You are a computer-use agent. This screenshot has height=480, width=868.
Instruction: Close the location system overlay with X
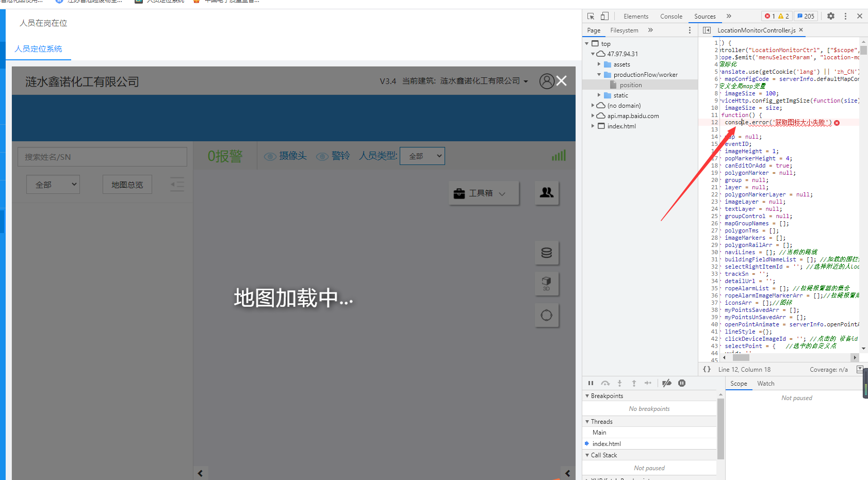(562, 81)
